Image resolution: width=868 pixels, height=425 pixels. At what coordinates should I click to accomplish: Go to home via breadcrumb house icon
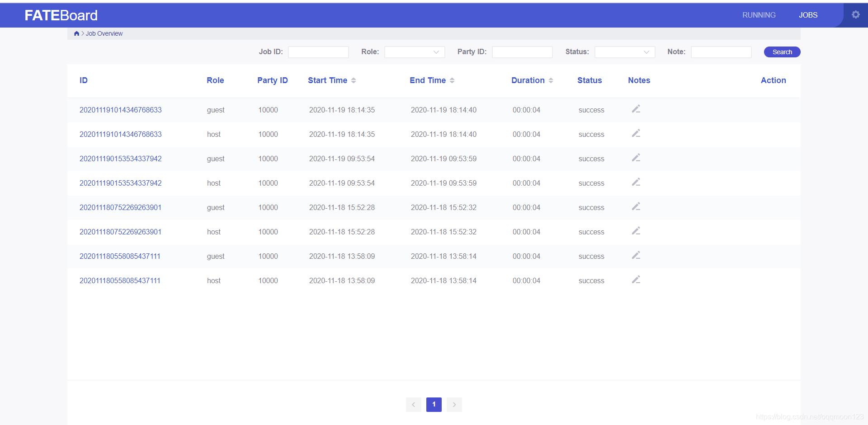point(76,33)
